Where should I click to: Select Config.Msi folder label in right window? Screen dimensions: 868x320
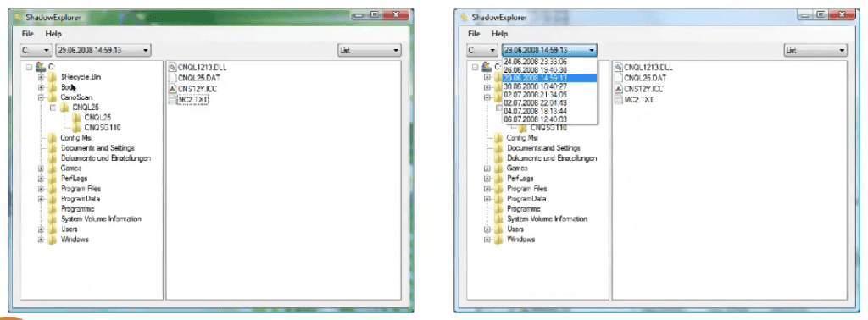point(522,138)
